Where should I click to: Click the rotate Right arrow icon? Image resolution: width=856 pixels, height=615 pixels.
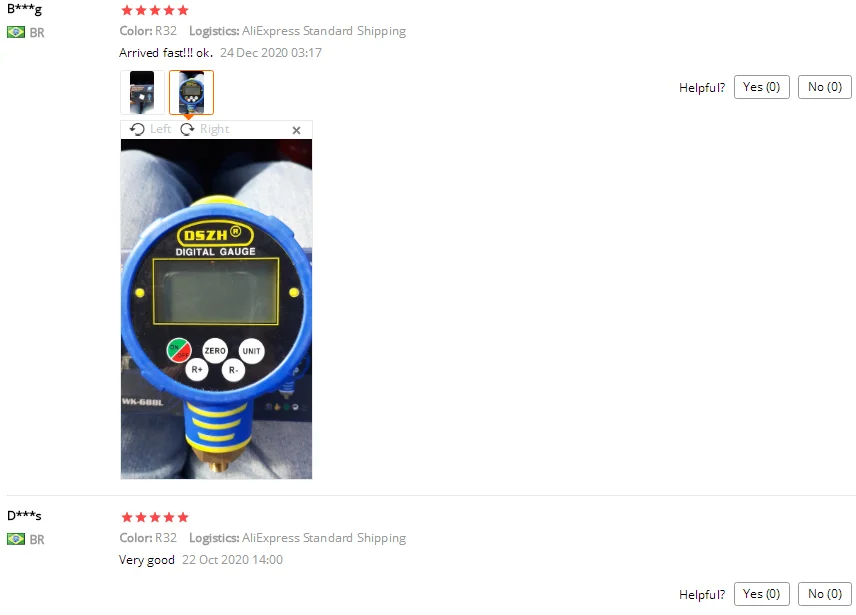point(187,129)
